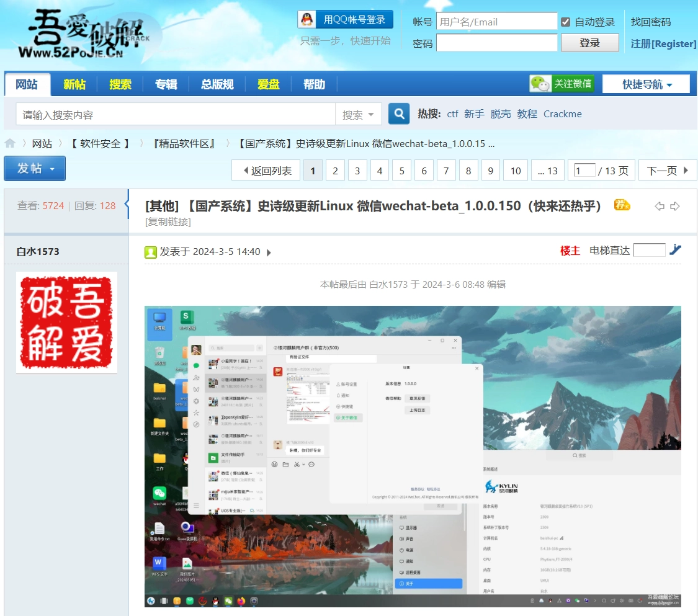Click the 下一页 button
698x616 pixels.
click(x=667, y=171)
